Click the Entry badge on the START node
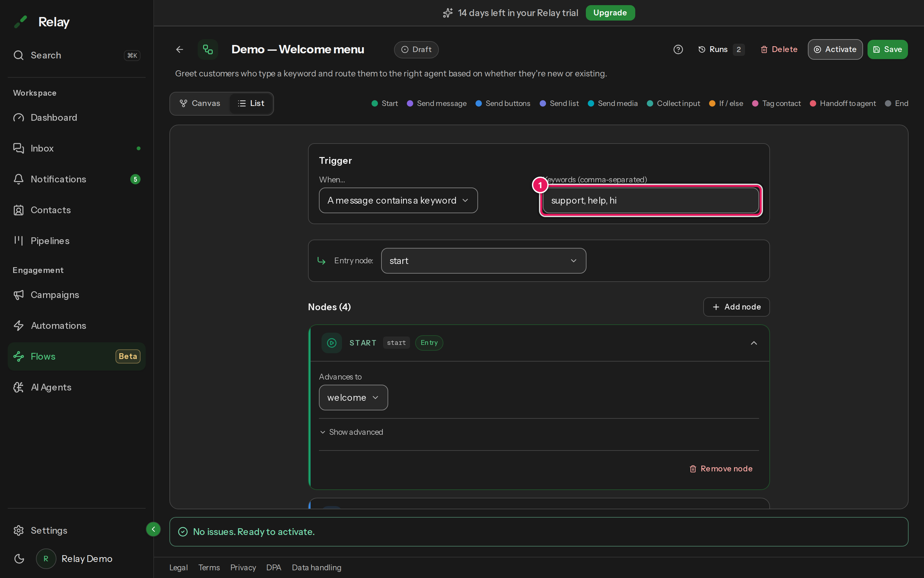The height and width of the screenshot is (578, 924). pos(429,343)
